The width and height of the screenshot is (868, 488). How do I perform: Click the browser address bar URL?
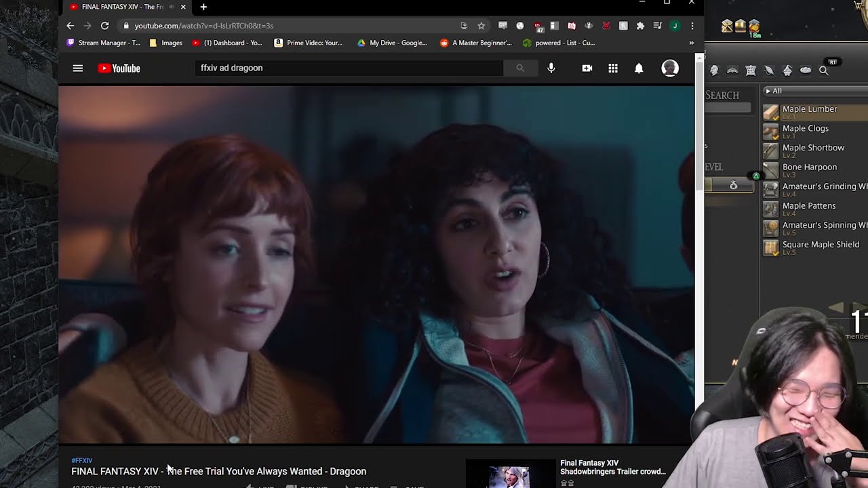(203, 26)
